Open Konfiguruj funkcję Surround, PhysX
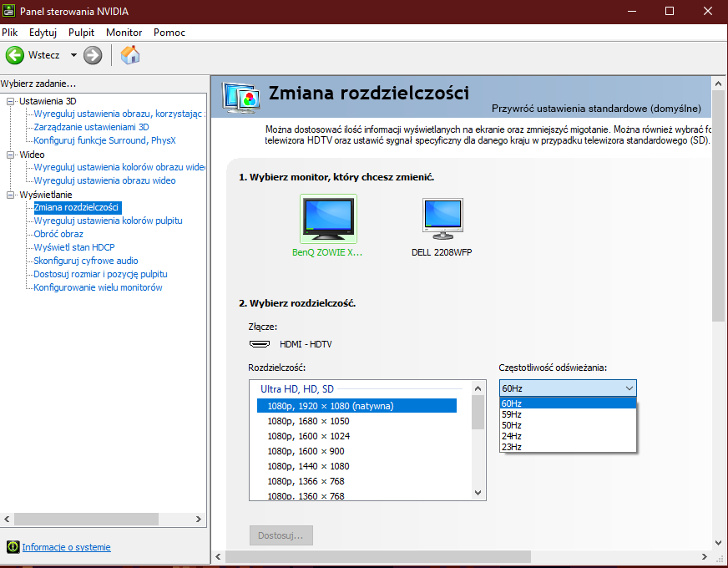Screen dimensions: 728x568 click(x=105, y=140)
